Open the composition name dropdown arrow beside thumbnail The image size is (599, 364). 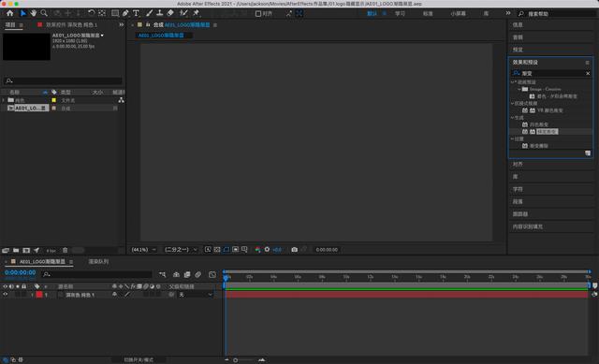[x=102, y=36]
